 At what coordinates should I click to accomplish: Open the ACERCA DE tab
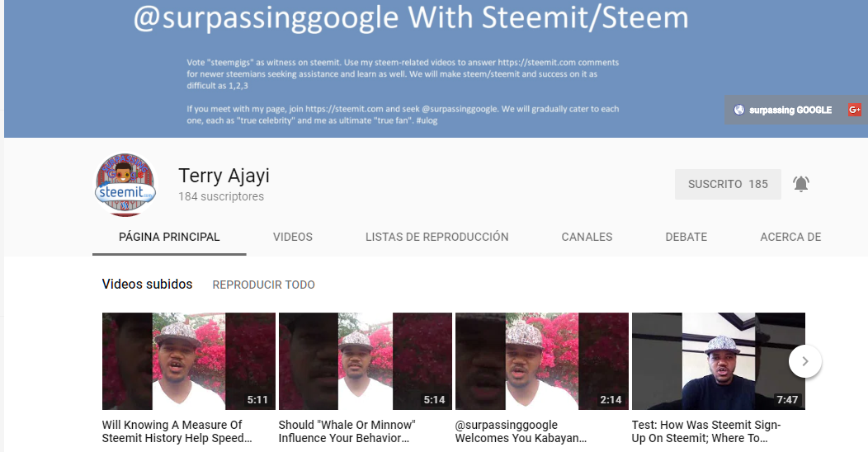pyautogui.click(x=790, y=237)
